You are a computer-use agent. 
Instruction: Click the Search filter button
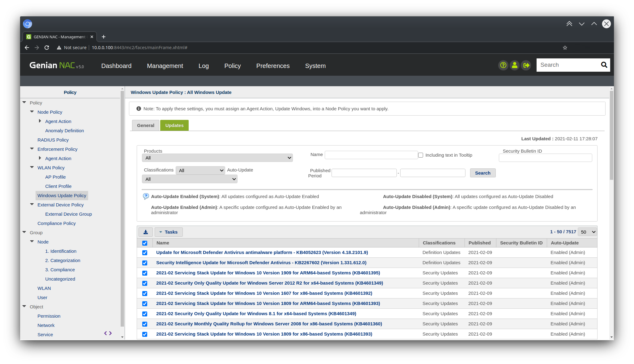[482, 173]
